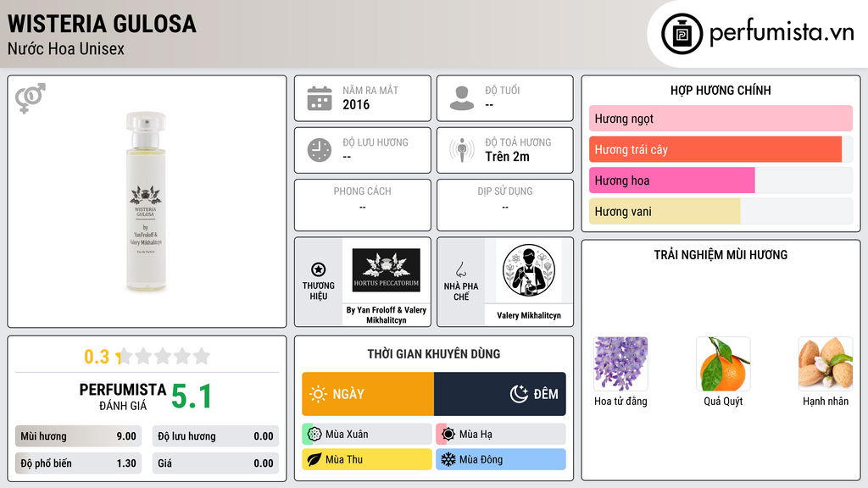Image resolution: width=868 pixels, height=488 pixels.
Task: Select the Quả Quýt note image
Action: coord(723,364)
